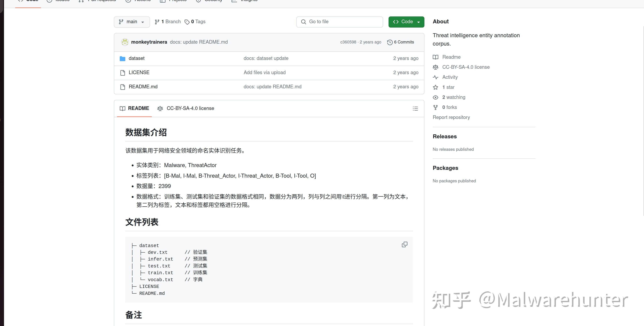644x326 pixels.
Task: Switch to the CC-BY-SA-4.0 license tab
Action: pos(190,108)
